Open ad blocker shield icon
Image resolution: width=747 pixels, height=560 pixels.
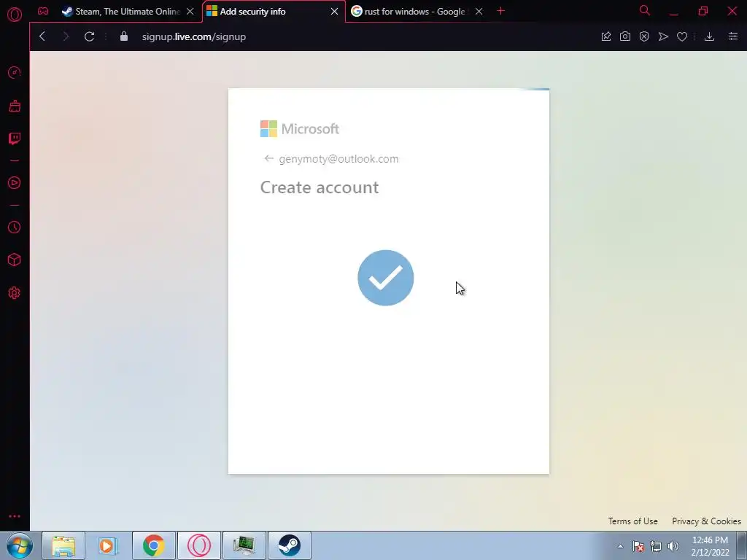pos(644,36)
